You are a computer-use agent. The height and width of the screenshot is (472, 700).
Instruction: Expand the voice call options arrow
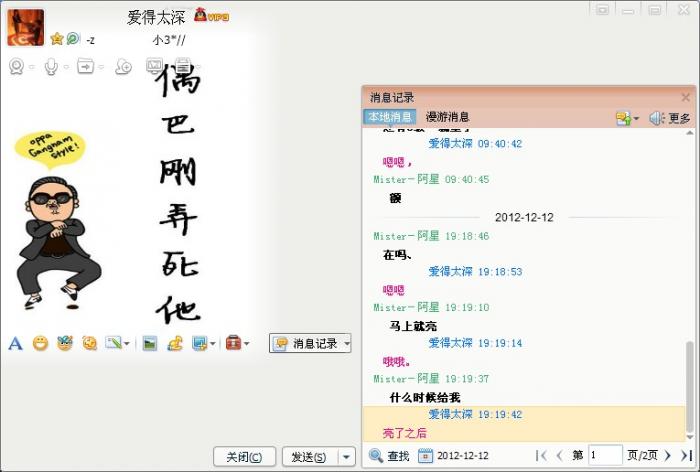[66, 67]
